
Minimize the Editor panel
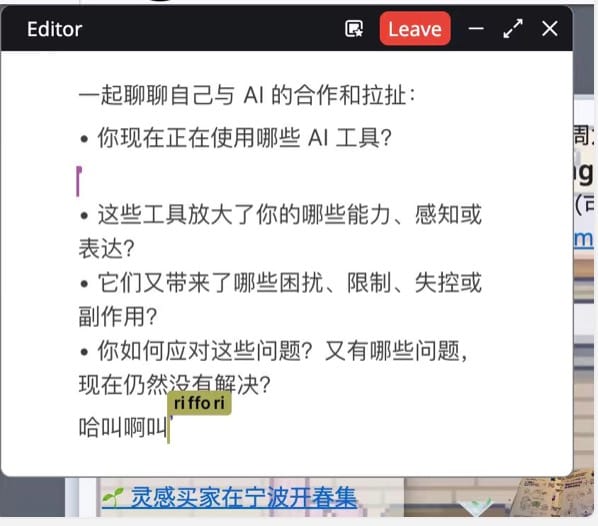(x=476, y=29)
